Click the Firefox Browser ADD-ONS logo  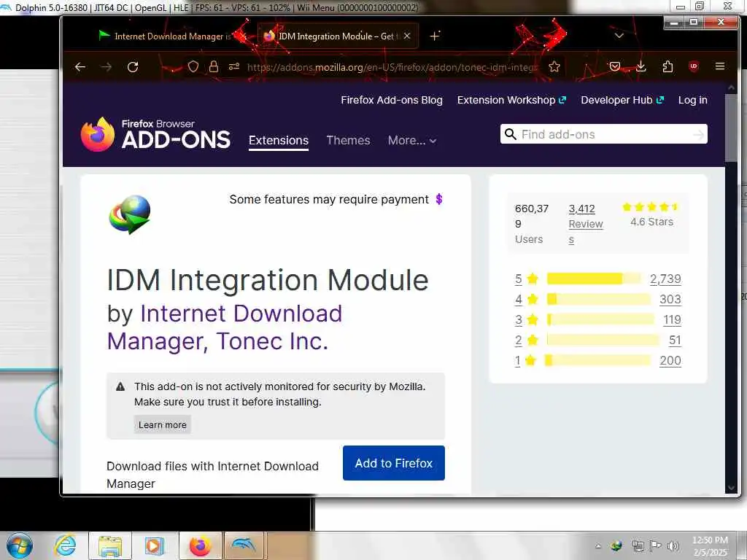[155, 134]
